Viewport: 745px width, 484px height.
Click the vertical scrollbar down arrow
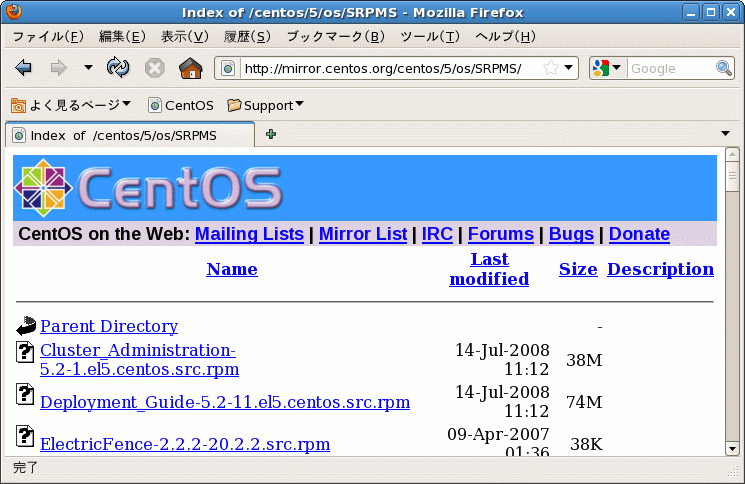coord(732,448)
